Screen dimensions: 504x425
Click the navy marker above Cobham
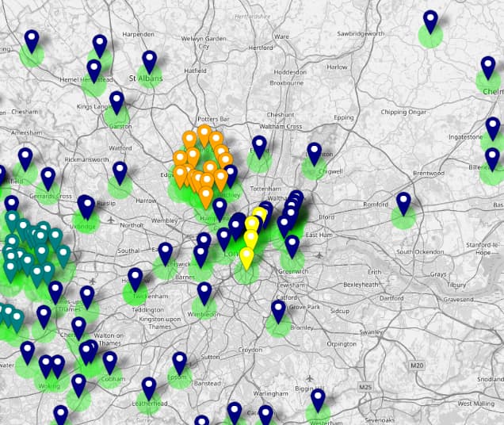point(110,362)
